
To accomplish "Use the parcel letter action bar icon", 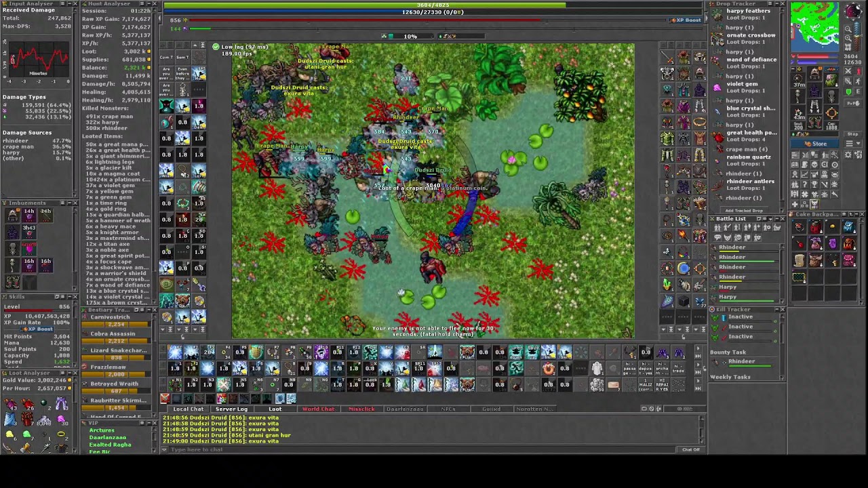I will coord(613,384).
